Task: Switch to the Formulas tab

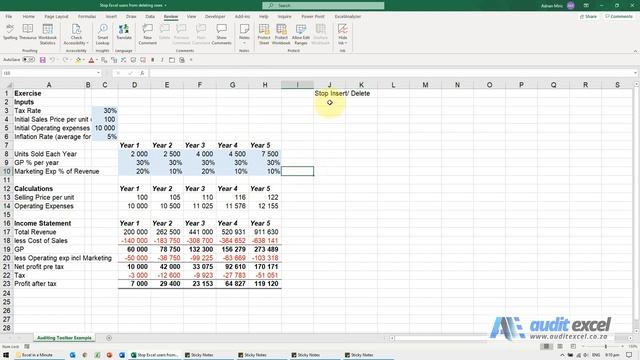Action: (87, 16)
